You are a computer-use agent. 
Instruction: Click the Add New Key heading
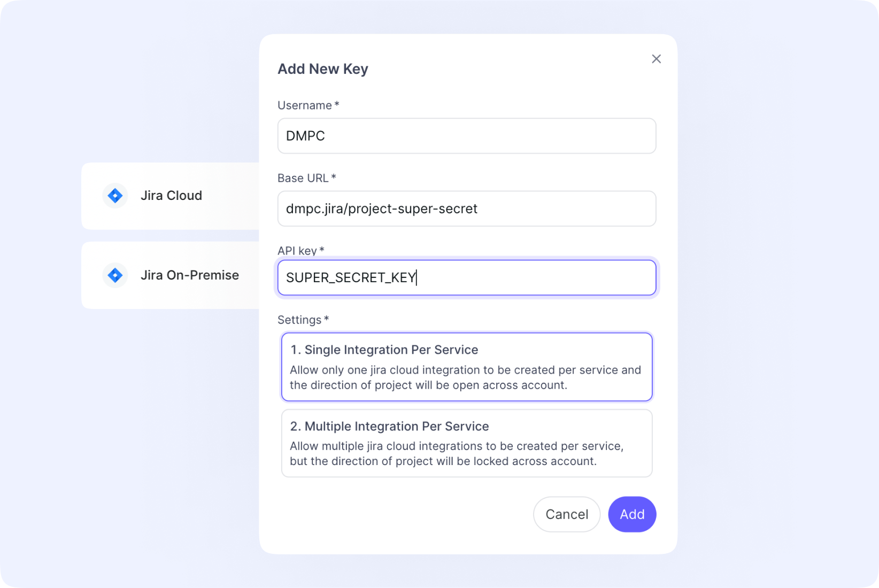tap(322, 69)
